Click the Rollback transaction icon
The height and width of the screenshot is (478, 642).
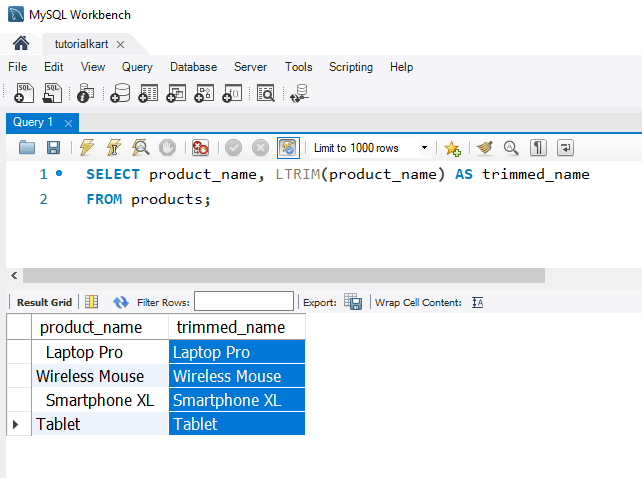(x=260, y=147)
